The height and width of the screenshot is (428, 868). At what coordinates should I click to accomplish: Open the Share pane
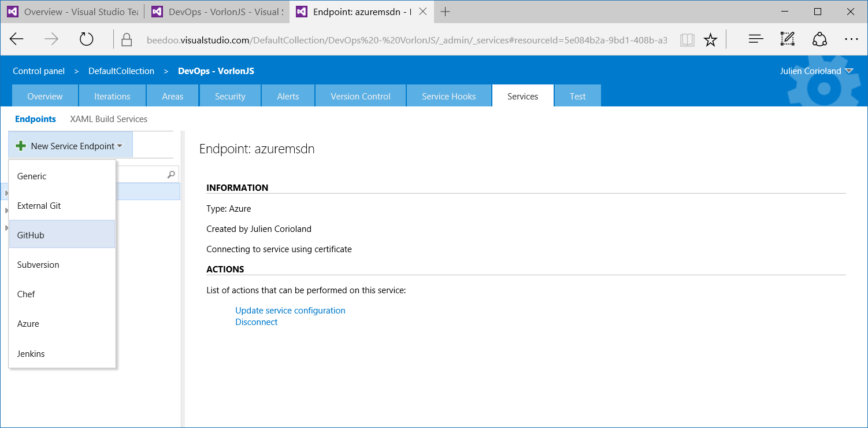(x=820, y=39)
